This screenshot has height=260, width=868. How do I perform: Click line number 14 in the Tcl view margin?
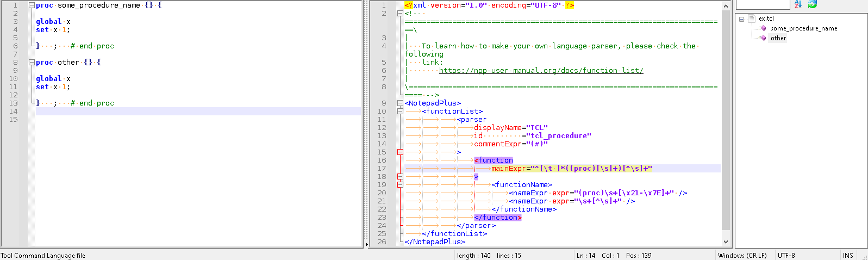point(14,112)
